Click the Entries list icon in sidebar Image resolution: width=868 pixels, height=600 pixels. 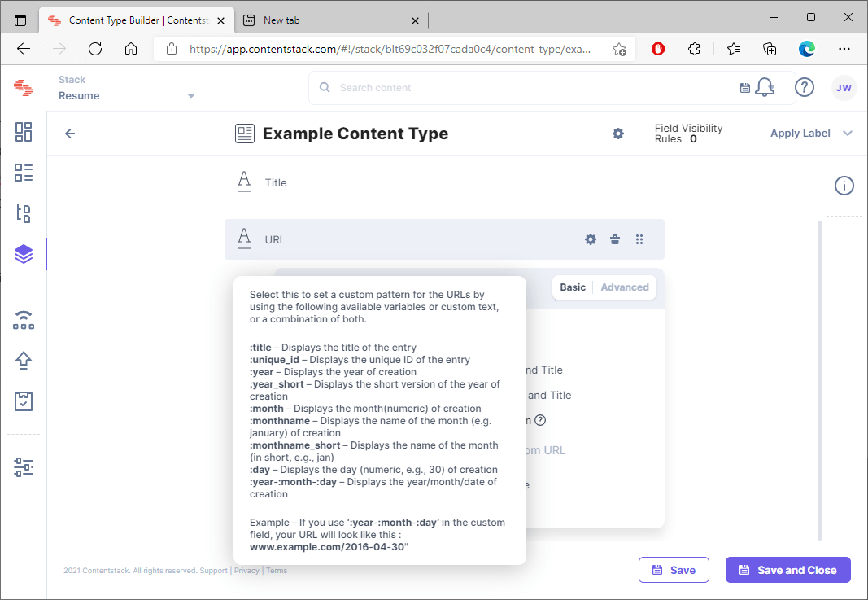point(24,173)
